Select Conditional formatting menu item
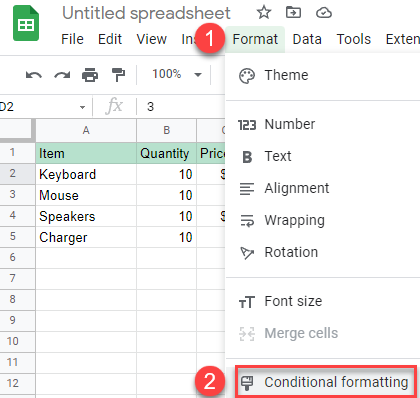This screenshot has width=420, height=398. [x=326, y=382]
